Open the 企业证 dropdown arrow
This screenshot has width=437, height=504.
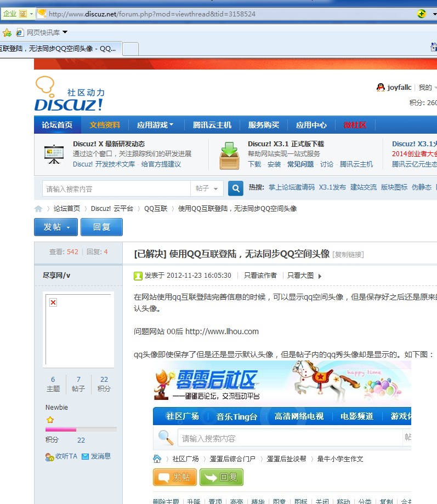pos(31,14)
